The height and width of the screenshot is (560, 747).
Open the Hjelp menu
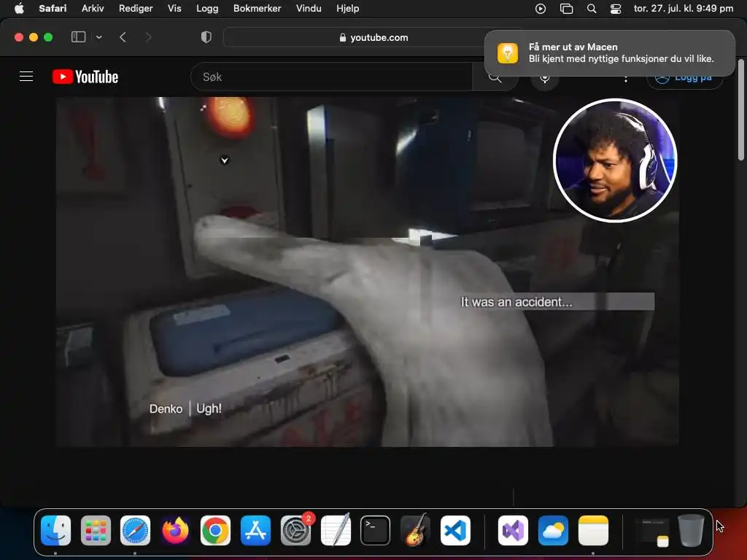pos(348,9)
